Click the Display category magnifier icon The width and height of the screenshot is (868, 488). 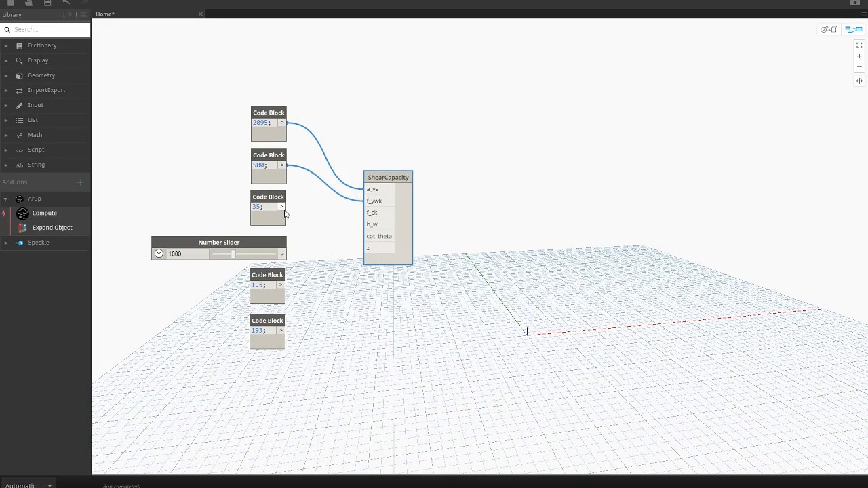coord(19,60)
